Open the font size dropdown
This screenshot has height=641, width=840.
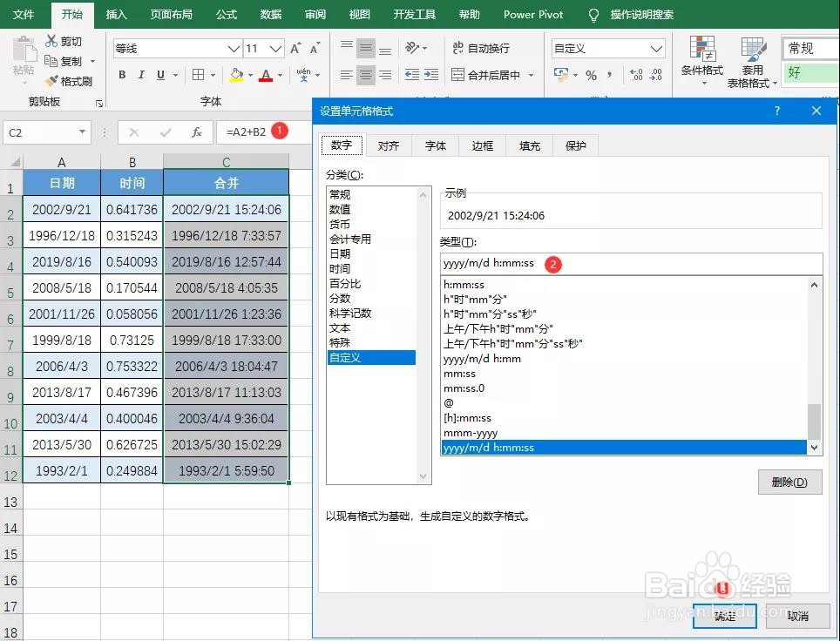tap(276, 49)
